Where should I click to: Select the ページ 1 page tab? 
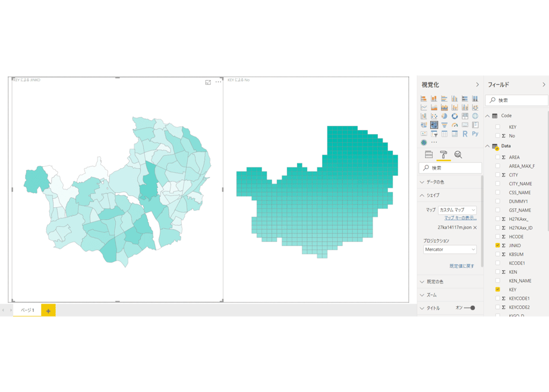pos(27,310)
